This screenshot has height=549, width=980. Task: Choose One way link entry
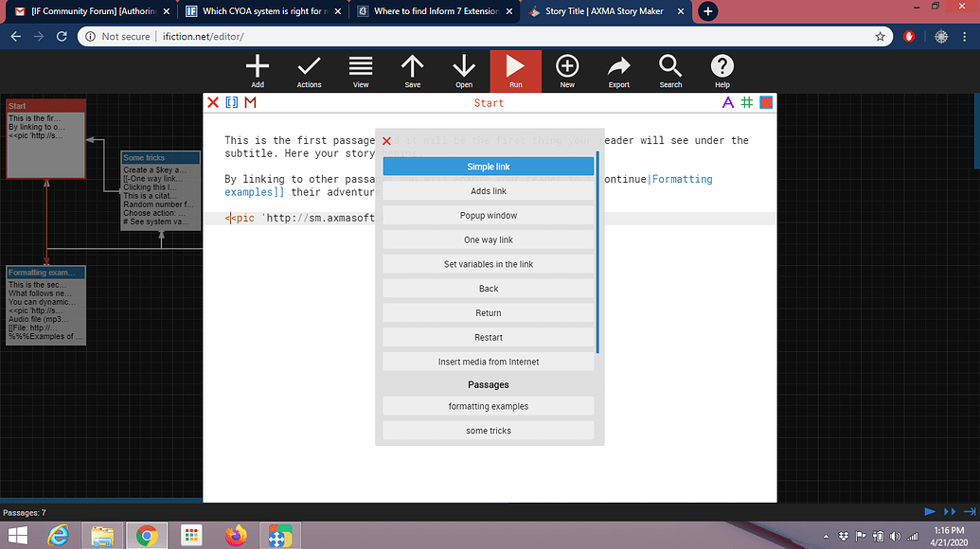coord(489,239)
